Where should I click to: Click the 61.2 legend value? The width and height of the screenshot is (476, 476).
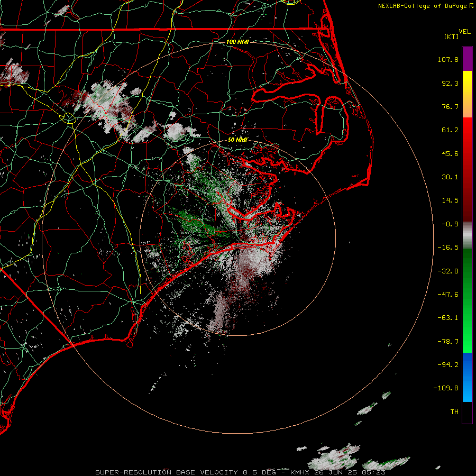pos(450,130)
